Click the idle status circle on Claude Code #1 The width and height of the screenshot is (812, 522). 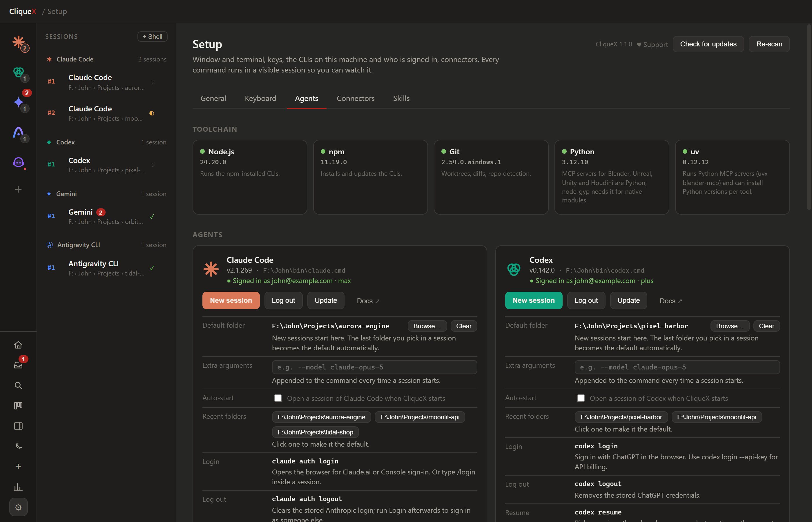[x=153, y=82]
